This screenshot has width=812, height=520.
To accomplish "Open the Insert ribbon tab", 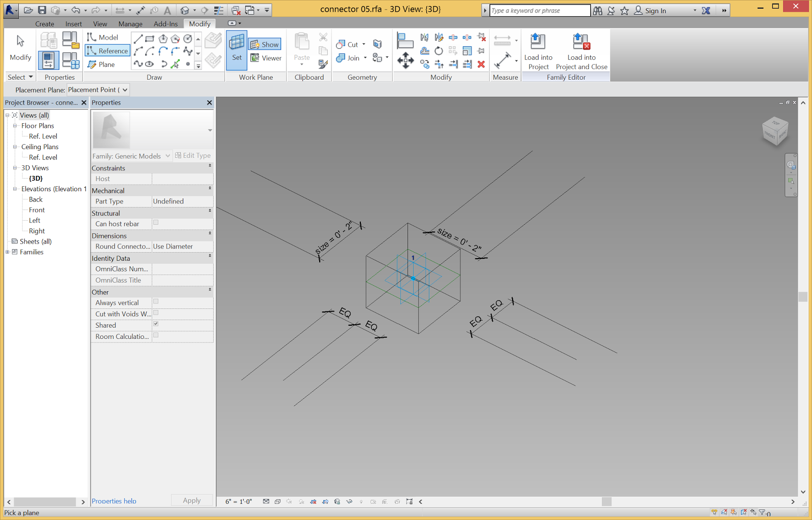I will [74, 24].
